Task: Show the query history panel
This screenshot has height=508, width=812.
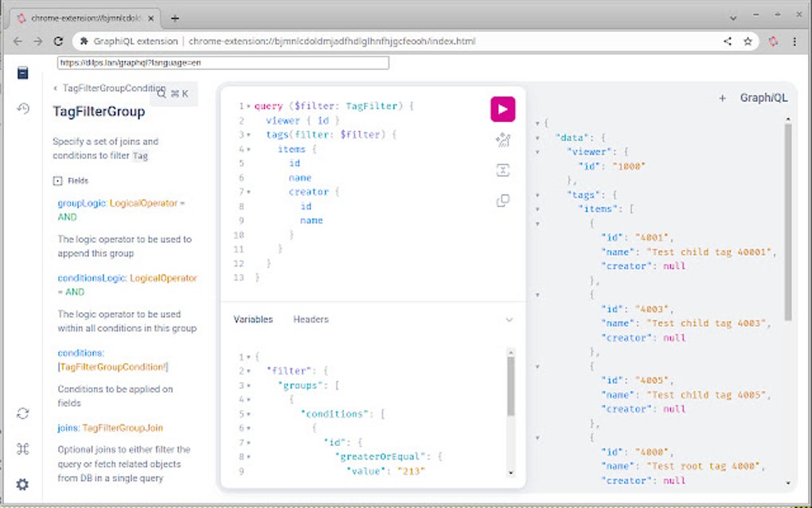Action: (x=23, y=107)
